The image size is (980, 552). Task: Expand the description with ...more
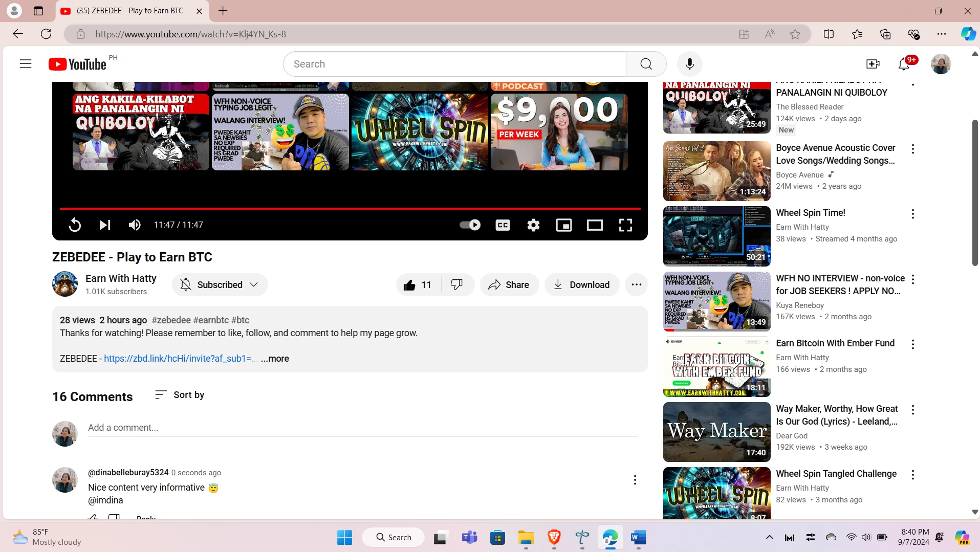pos(275,359)
